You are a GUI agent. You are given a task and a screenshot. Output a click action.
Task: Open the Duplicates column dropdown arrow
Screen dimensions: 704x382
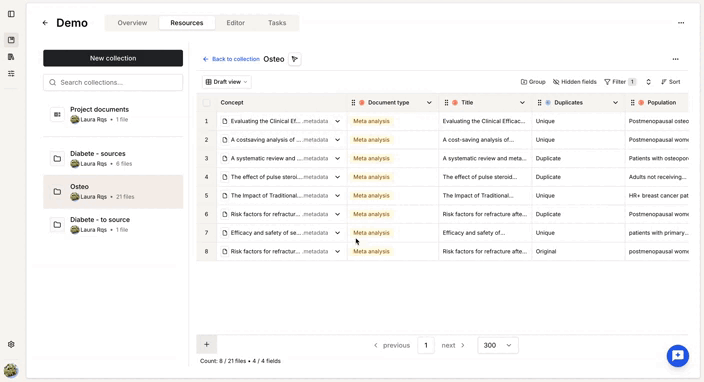pyautogui.click(x=615, y=103)
